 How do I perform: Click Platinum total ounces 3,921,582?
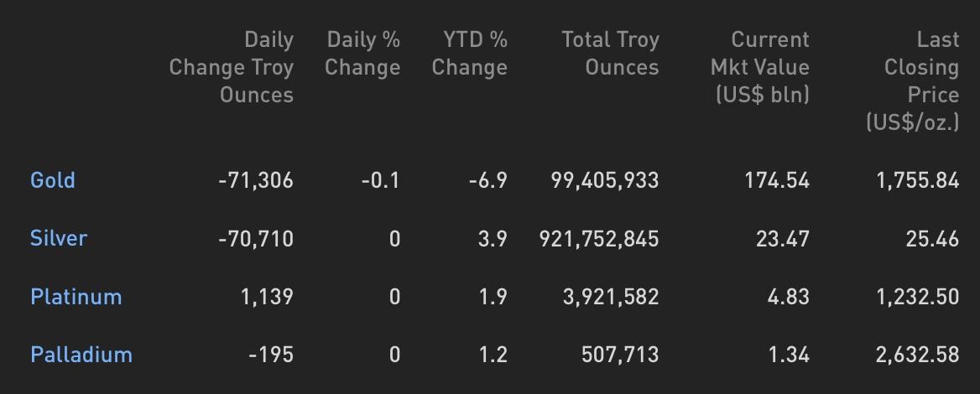[611, 297]
